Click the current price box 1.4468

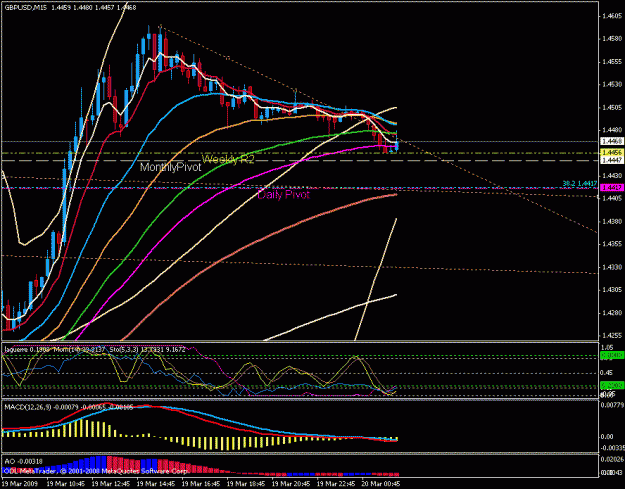click(x=612, y=141)
